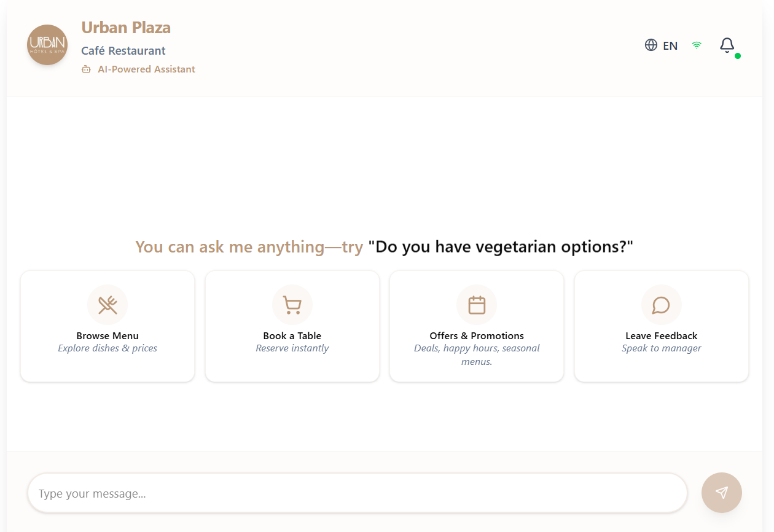Image resolution: width=774 pixels, height=532 pixels.
Task: Click the Type your message input field
Action: click(358, 493)
